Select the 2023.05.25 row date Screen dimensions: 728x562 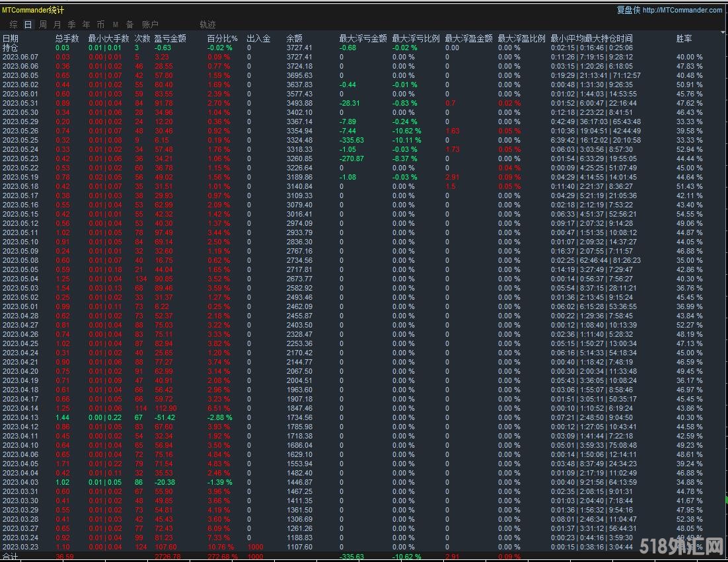(x=20, y=140)
